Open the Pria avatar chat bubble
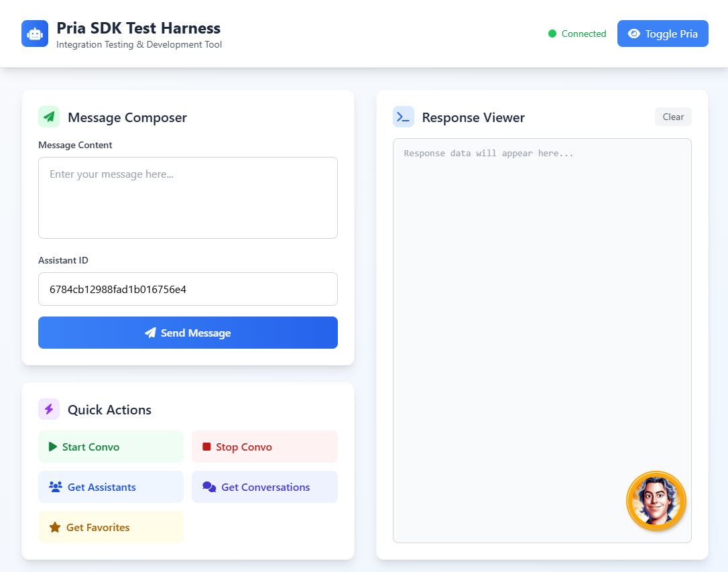Screen dimensions: 728x572 tap(656, 501)
